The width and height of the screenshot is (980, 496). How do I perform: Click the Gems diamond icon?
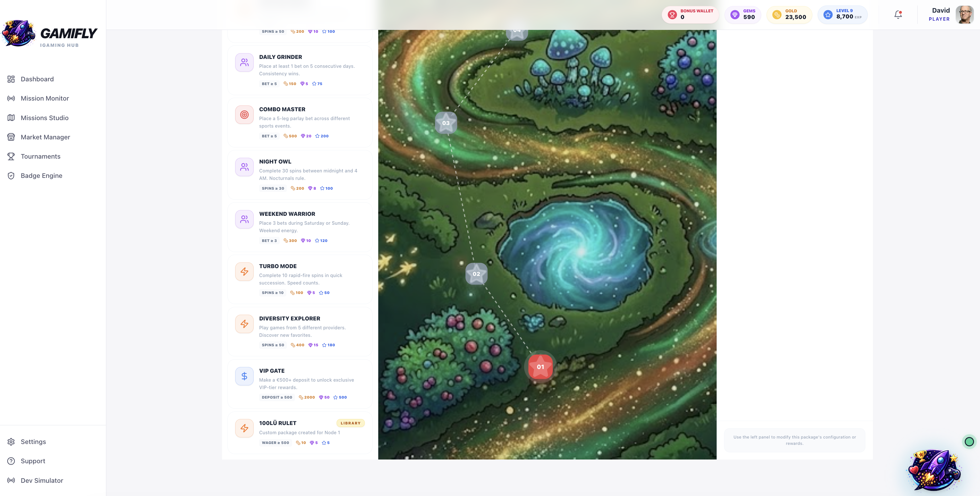(x=735, y=14)
